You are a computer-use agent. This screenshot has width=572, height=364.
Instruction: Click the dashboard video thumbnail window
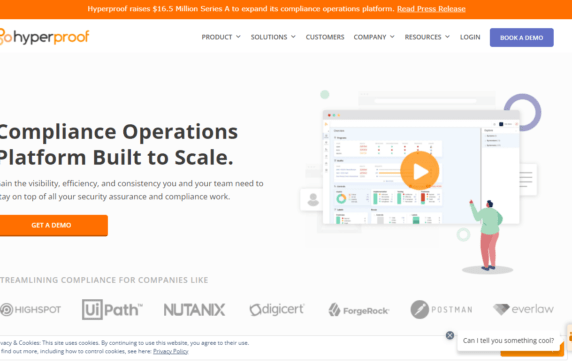coord(421,167)
